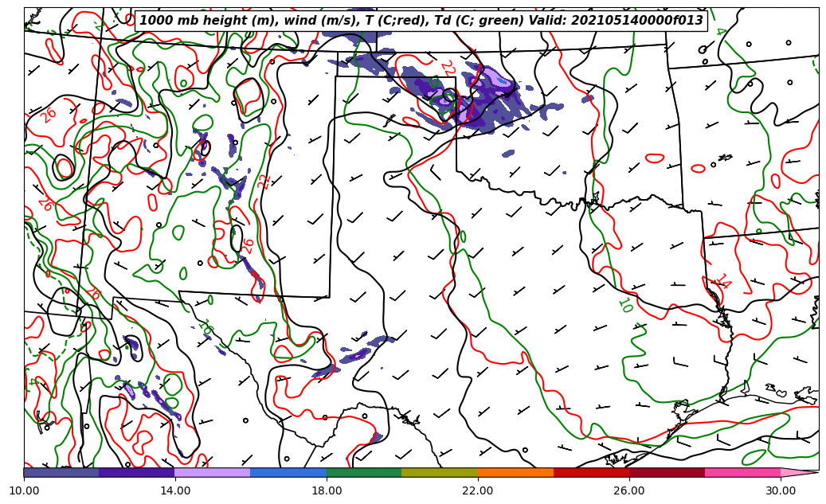Click the 22.00 colorbar tick label
The width and height of the screenshot is (826, 504).
pos(478,490)
